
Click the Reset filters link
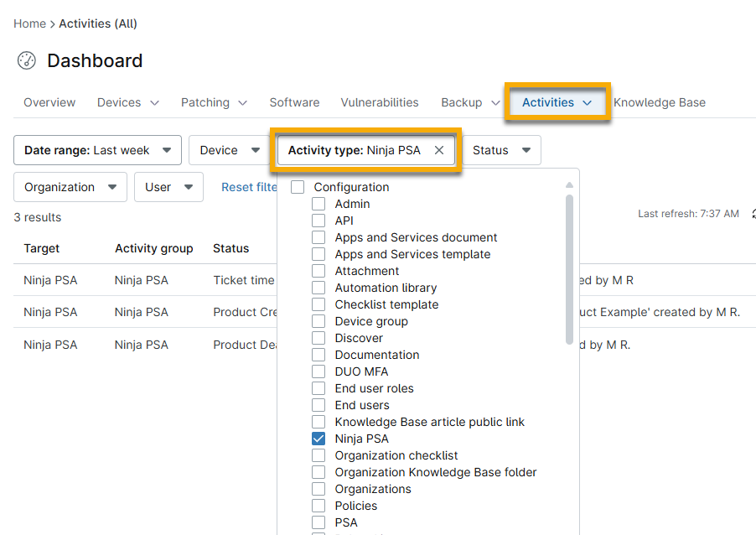[249, 187]
